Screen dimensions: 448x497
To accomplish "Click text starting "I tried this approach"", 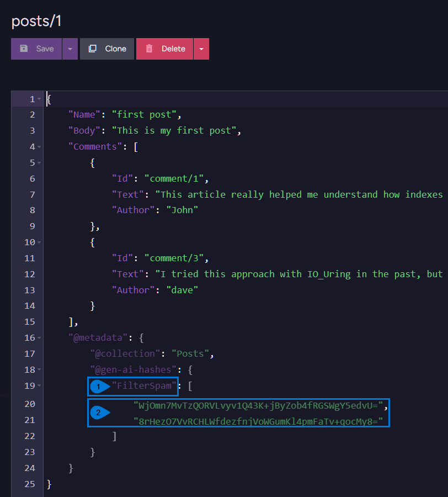I will 299,274.
